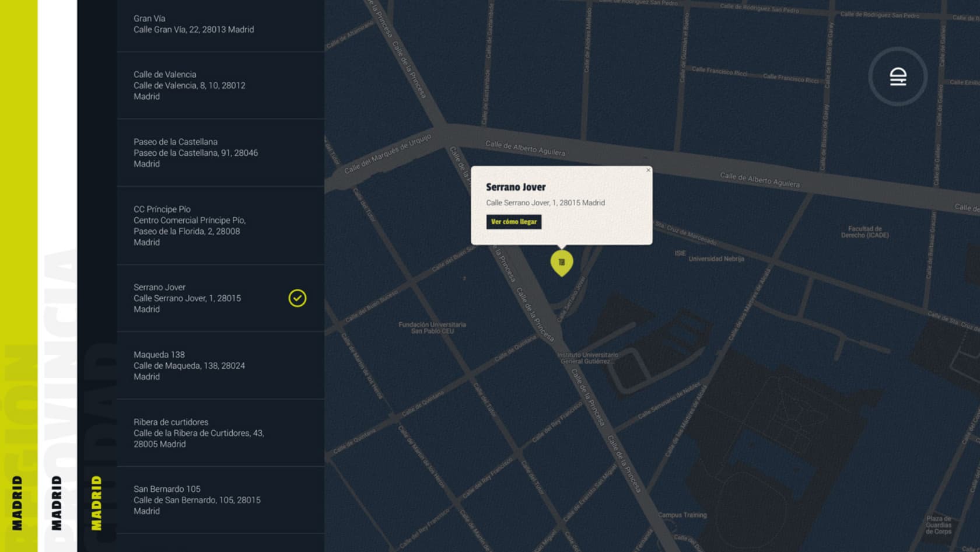980x552 pixels.
Task: Click the Serrano Jover list entry
Action: 198,298
